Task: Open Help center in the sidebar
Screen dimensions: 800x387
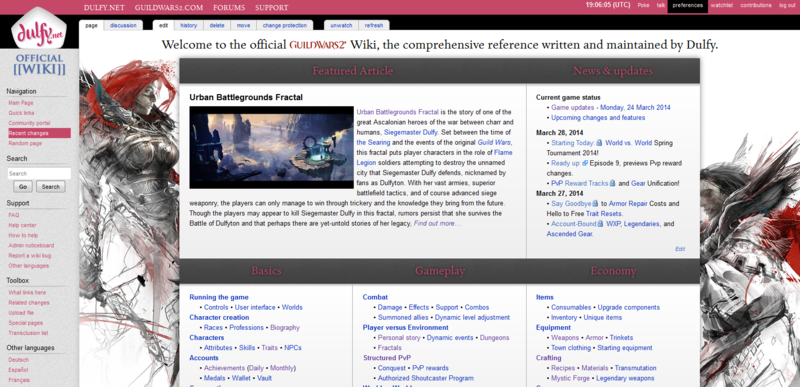Action: coord(22,225)
